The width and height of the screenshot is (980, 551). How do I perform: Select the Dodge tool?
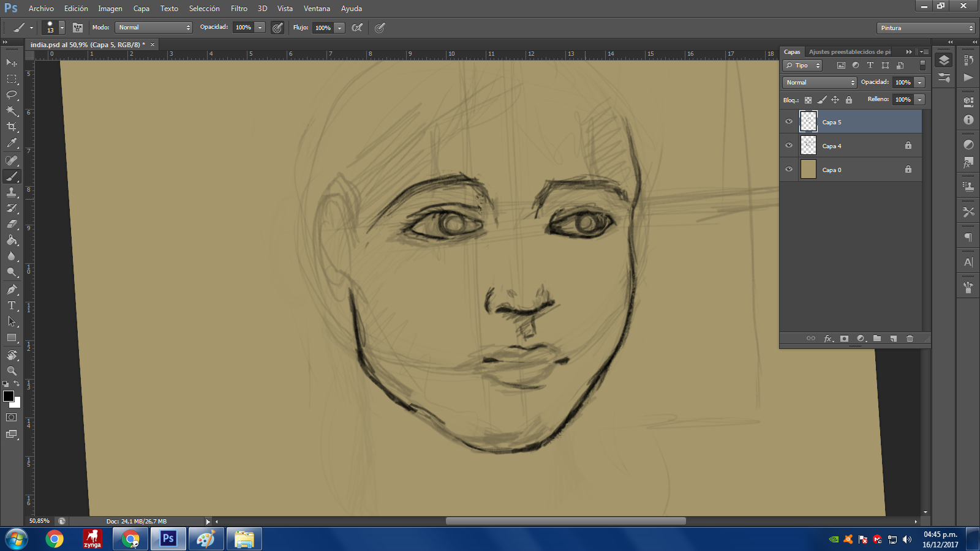click(12, 272)
